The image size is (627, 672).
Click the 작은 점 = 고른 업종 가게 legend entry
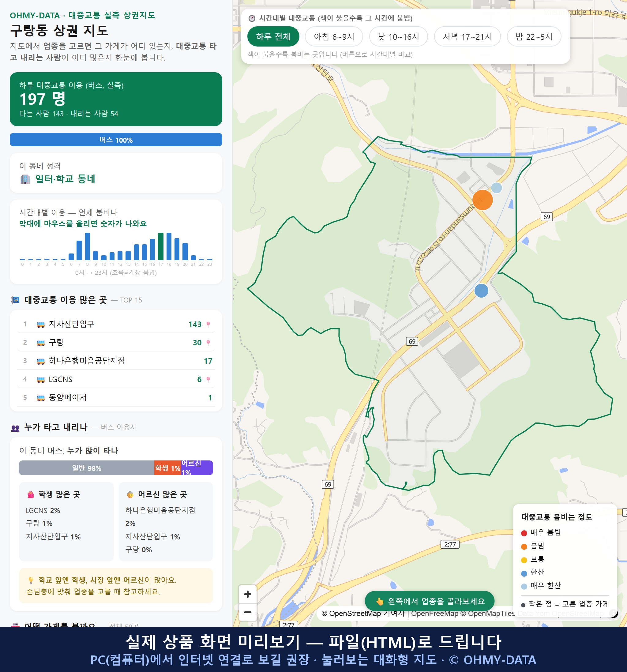(565, 604)
